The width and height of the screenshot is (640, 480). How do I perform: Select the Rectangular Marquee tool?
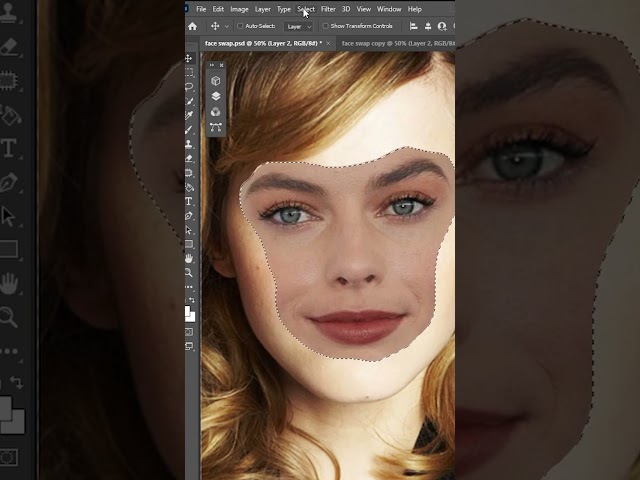(x=189, y=73)
